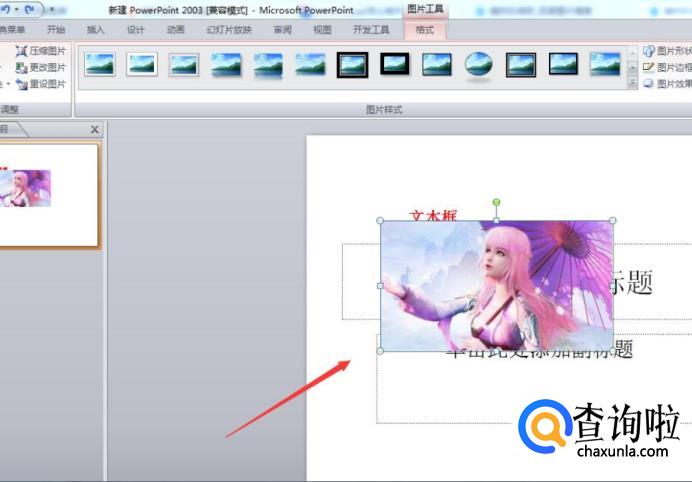Apply the second picture style with white frame
This screenshot has width=692, height=482.
tap(142, 64)
